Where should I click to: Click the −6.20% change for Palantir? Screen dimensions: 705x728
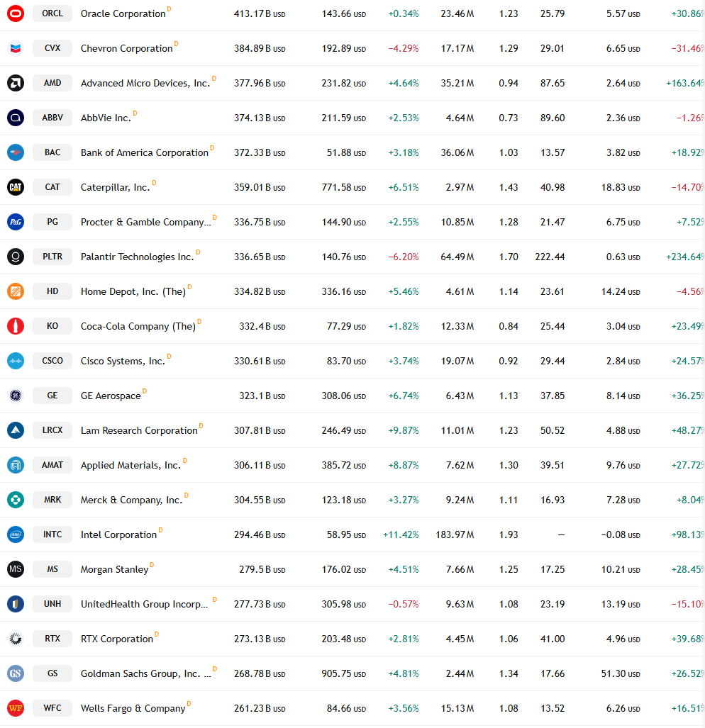tap(404, 257)
